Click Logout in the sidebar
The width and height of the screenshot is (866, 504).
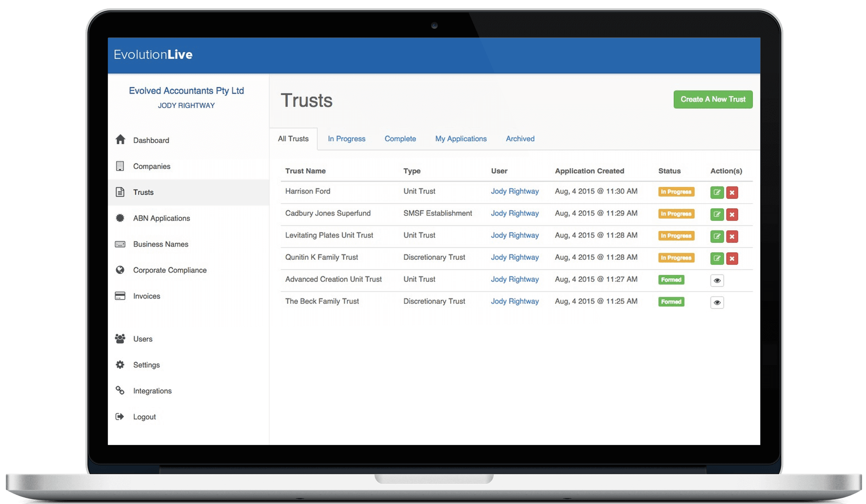coord(144,417)
